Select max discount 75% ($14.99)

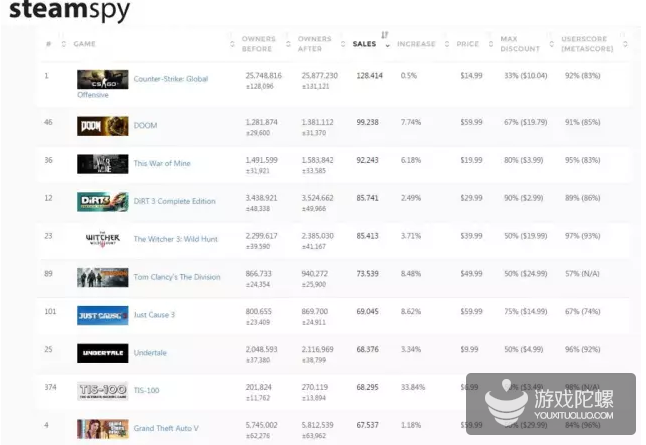click(526, 312)
